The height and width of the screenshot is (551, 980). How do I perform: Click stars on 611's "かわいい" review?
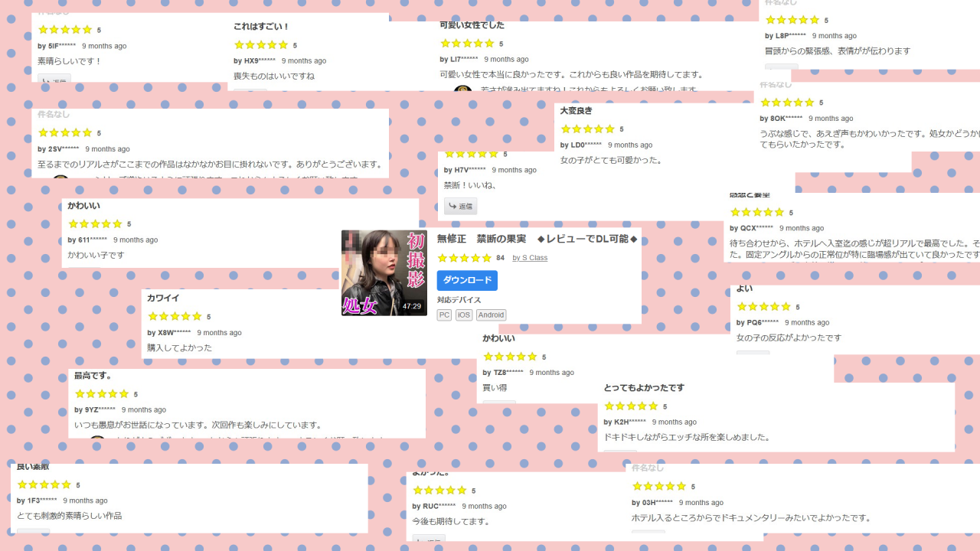coord(95,224)
